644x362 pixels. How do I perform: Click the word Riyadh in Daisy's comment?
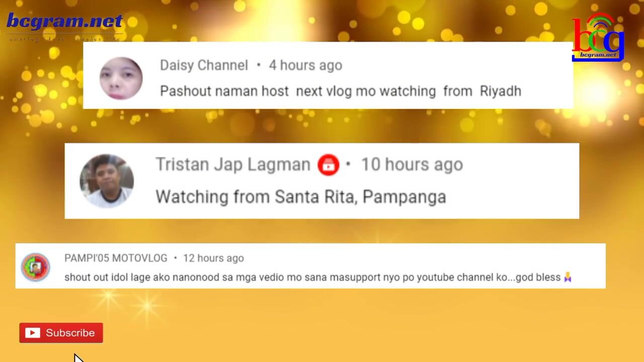(x=500, y=92)
